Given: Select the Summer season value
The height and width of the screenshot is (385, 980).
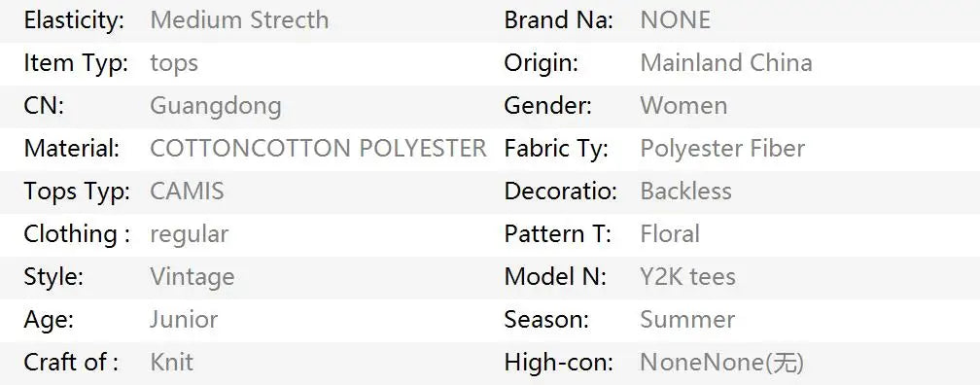Looking at the screenshot, I should [687, 319].
